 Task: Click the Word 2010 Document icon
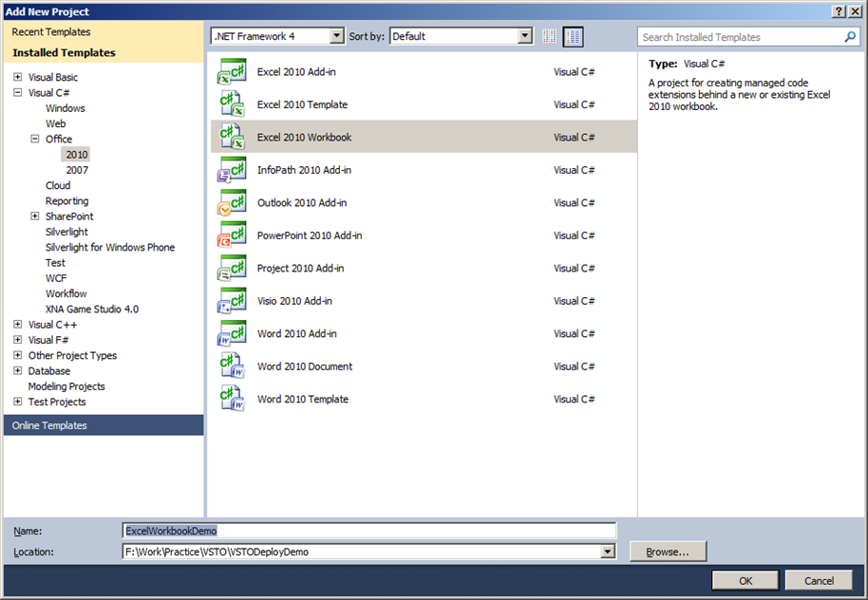point(232,366)
